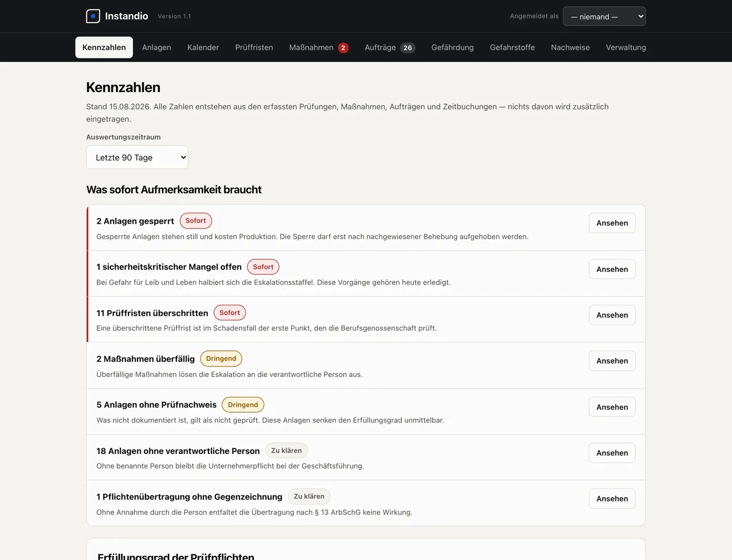Click the '11 Prüffristen überschritten' heading
732x560 pixels.
(x=152, y=313)
